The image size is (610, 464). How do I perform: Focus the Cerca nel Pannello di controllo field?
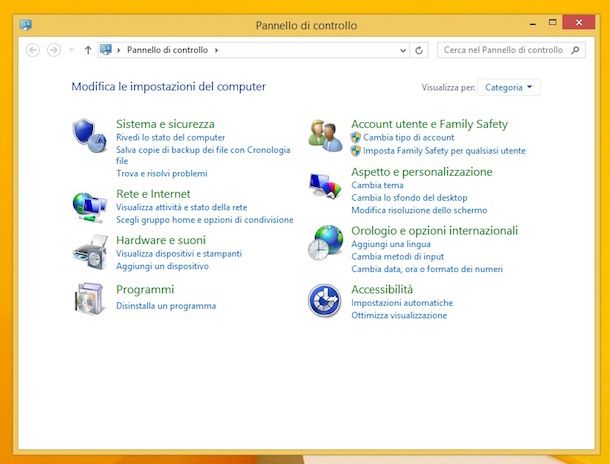(511, 50)
